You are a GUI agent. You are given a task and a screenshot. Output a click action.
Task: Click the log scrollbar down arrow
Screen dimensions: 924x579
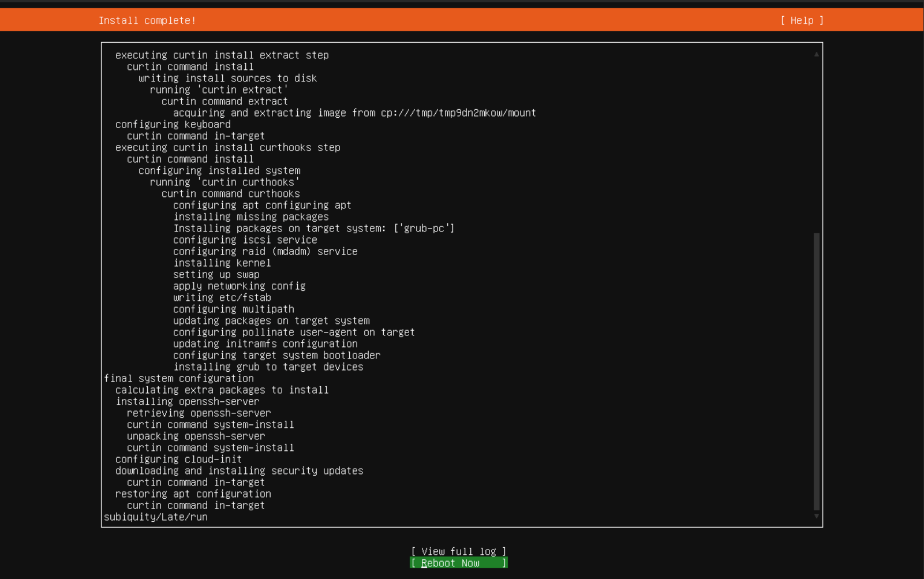coord(816,516)
